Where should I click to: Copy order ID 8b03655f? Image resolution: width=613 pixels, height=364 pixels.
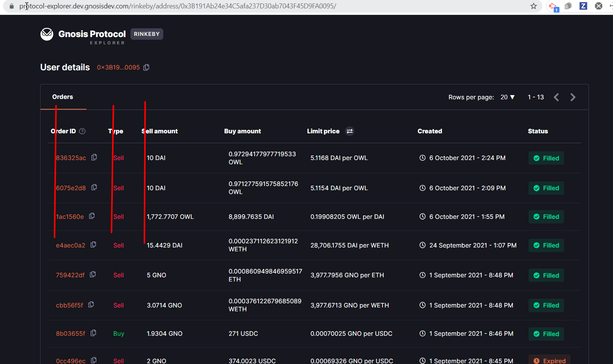(93, 333)
